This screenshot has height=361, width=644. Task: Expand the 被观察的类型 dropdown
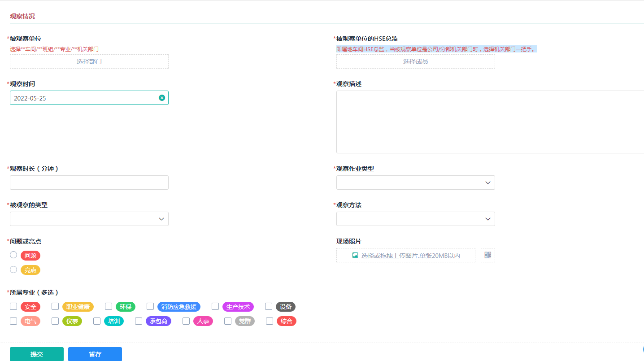click(89, 219)
